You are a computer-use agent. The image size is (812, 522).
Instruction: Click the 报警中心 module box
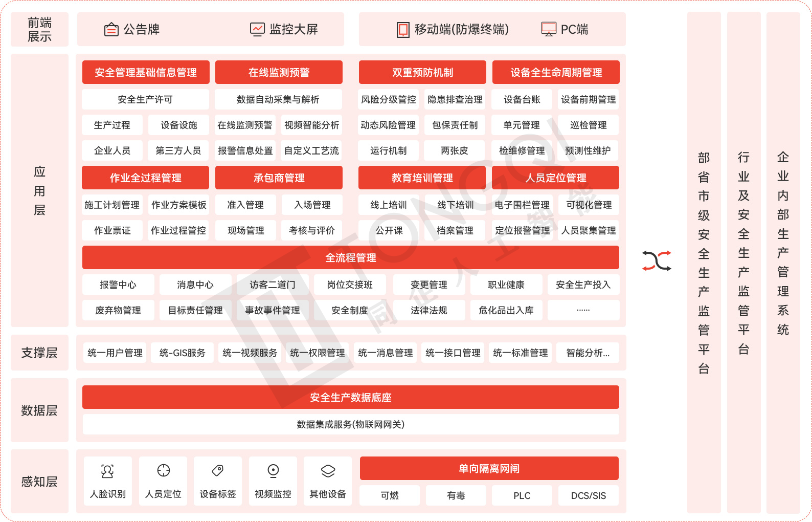click(118, 285)
